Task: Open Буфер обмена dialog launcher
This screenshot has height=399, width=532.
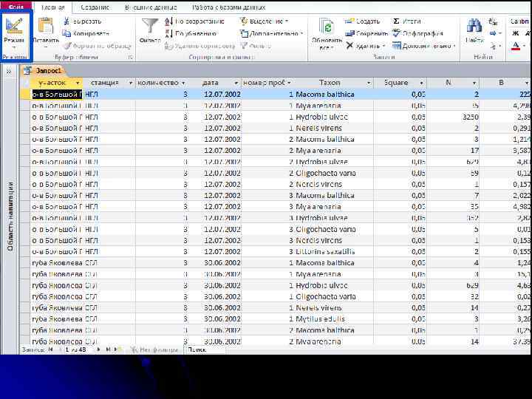Action: pyautogui.click(x=130, y=58)
